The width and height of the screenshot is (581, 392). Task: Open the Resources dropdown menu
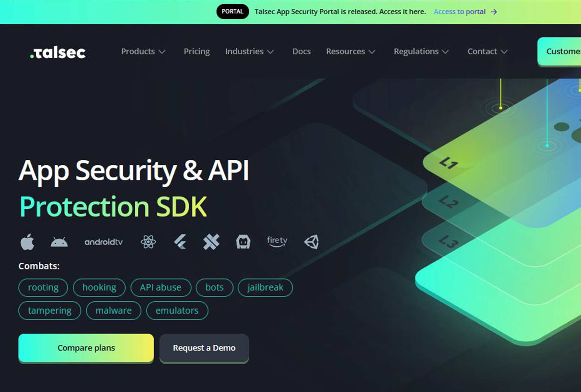(x=351, y=51)
